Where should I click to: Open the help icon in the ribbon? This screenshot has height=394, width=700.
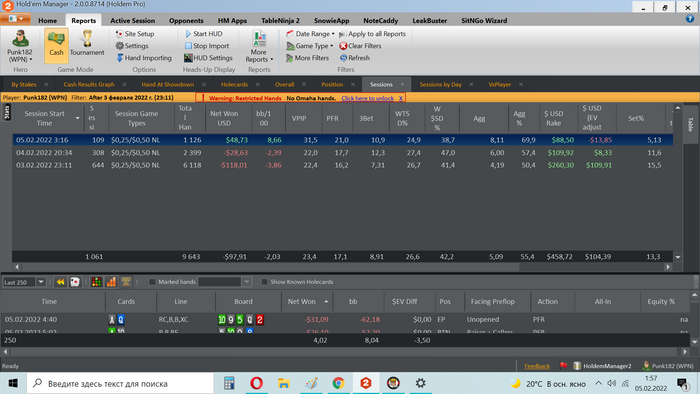[x=690, y=19]
